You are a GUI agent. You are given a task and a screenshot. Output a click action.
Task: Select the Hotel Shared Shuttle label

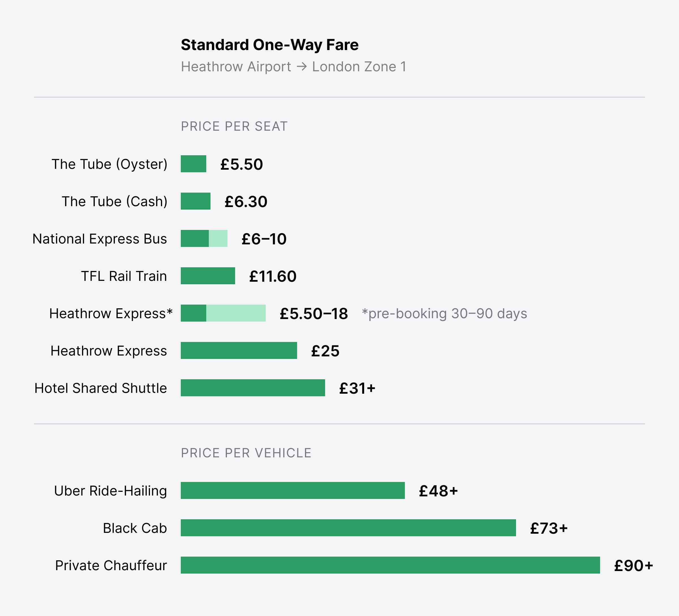point(101,388)
